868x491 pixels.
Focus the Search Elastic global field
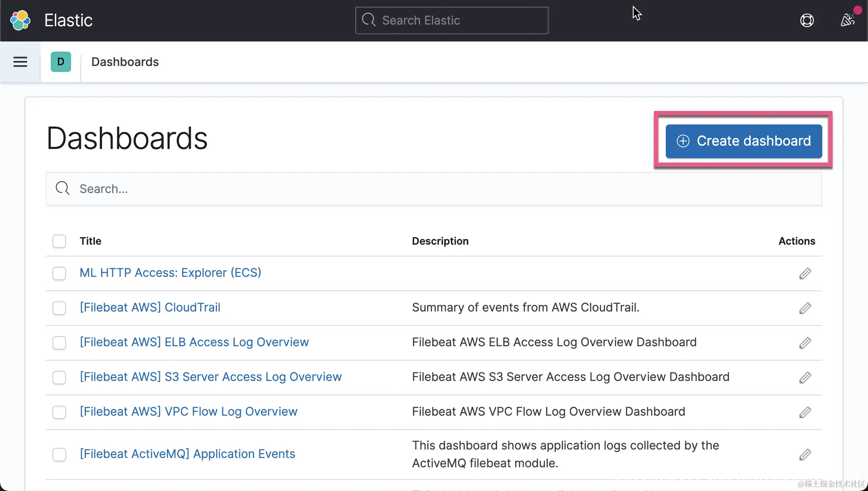tap(452, 20)
